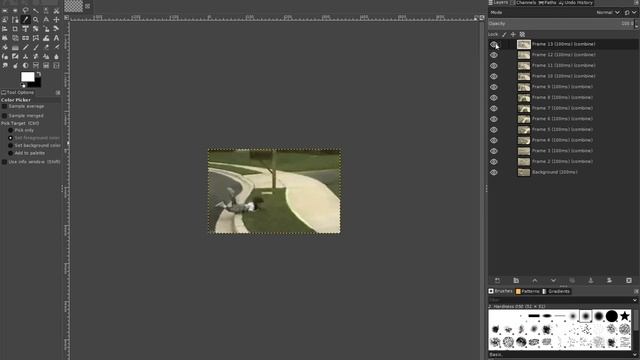The image size is (640, 360).
Task: Select the Brushes tab
Action: [500, 291]
